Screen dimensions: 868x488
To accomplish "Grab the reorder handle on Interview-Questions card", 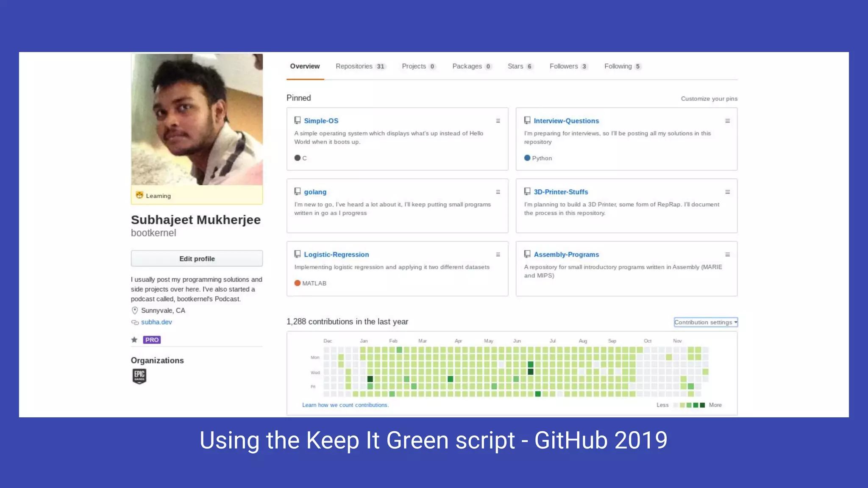I will tap(727, 121).
